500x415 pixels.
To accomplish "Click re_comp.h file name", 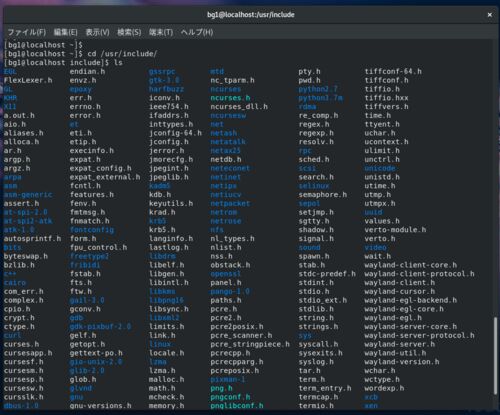I will [318, 116].
